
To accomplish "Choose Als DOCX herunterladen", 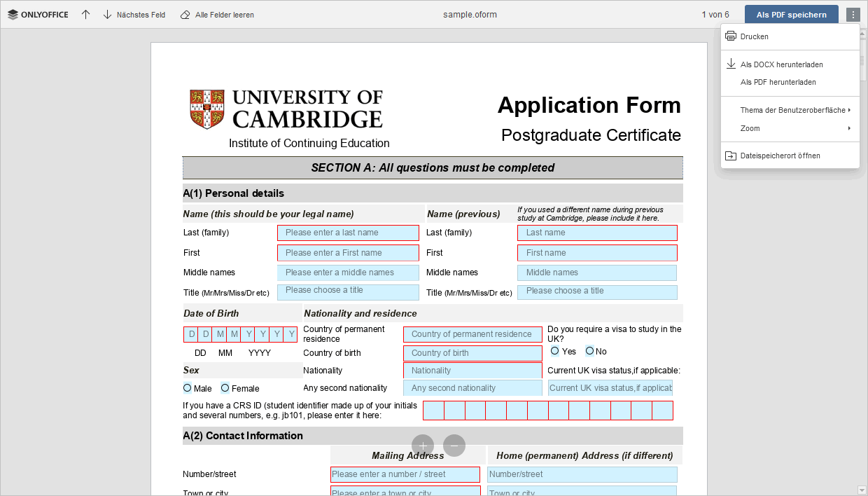I will [x=790, y=64].
